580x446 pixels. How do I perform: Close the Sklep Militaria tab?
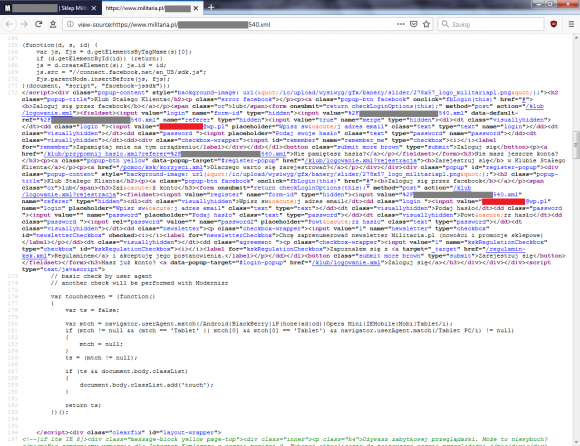pyautogui.click(x=94, y=8)
